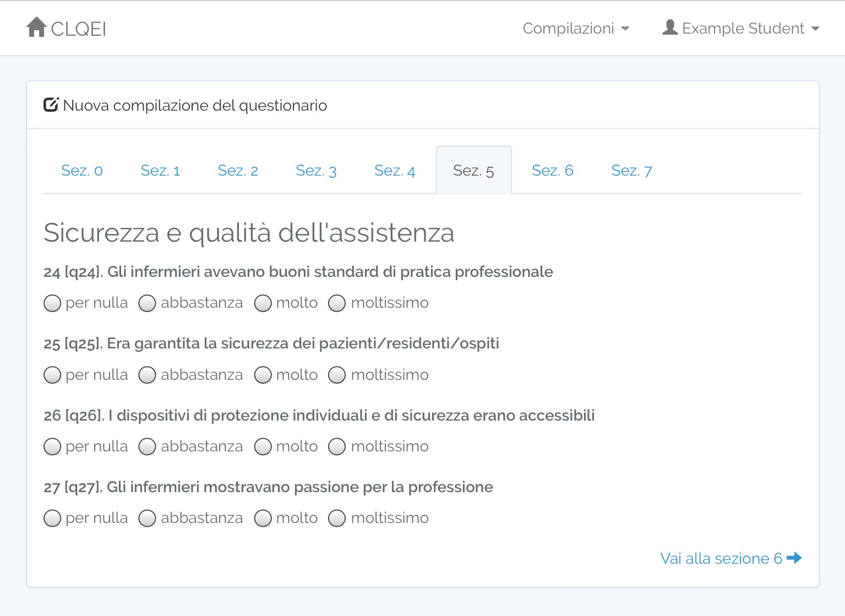Select 'abbastanza' for question 26
The width and height of the screenshot is (845, 616).
pyautogui.click(x=147, y=446)
